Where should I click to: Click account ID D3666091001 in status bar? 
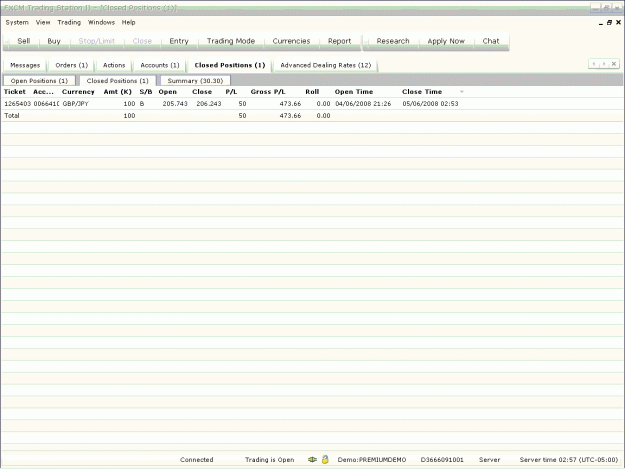[x=442, y=459]
